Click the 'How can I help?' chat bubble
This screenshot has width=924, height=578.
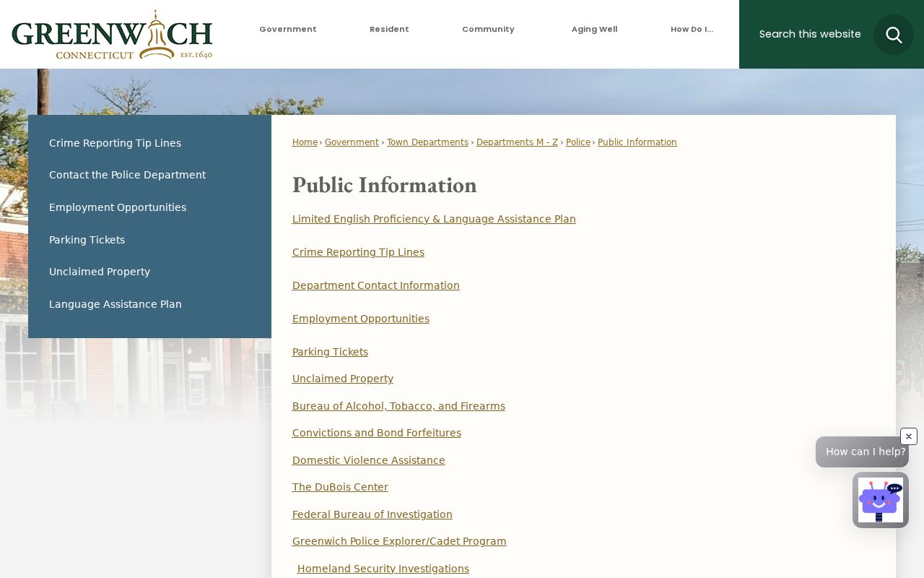[862, 452]
